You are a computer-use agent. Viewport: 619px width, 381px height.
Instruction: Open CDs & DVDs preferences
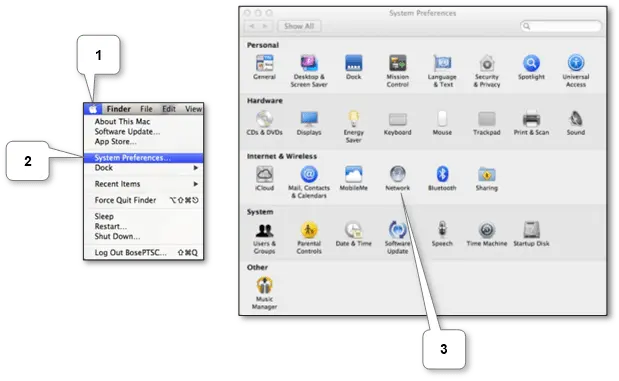tap(264, 123)
